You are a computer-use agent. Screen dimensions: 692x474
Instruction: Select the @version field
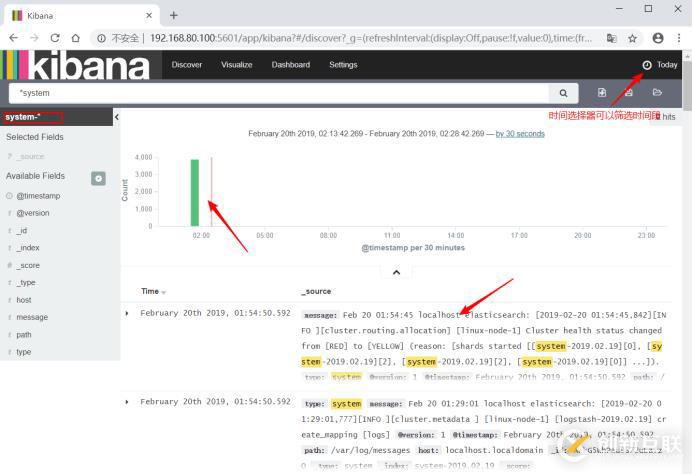tap(33, 213)
